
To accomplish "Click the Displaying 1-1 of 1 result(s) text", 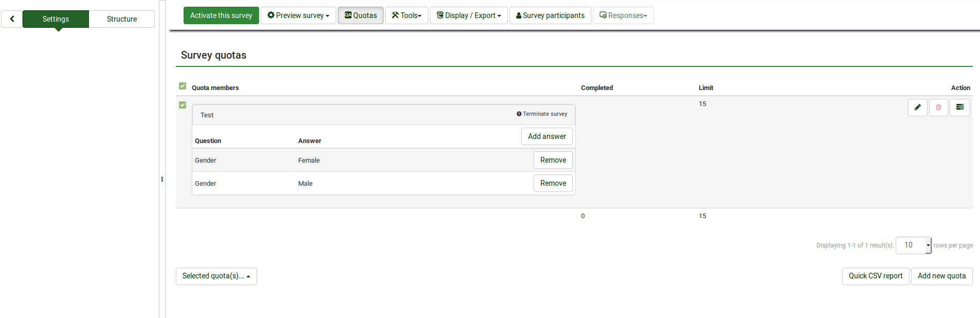I will click(x=855, y=245).
